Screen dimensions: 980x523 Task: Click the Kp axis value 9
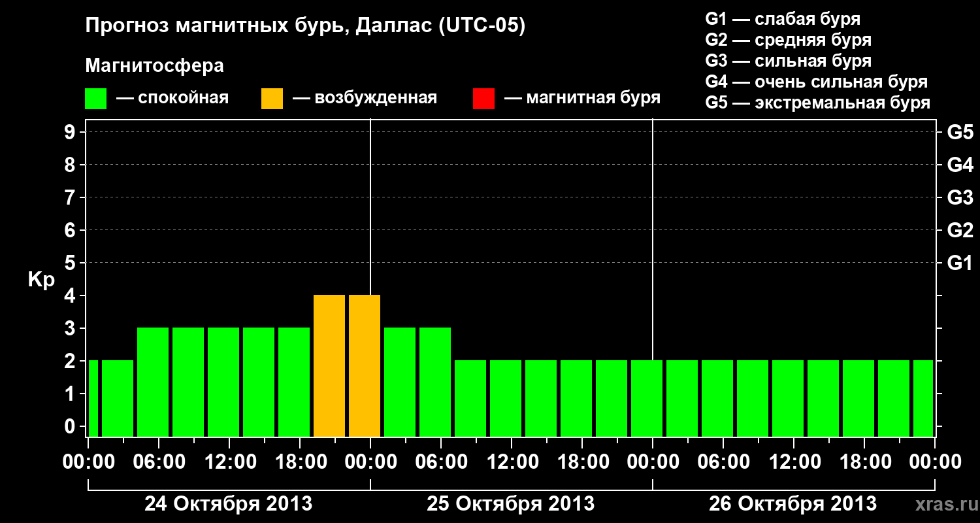[71, 132]
